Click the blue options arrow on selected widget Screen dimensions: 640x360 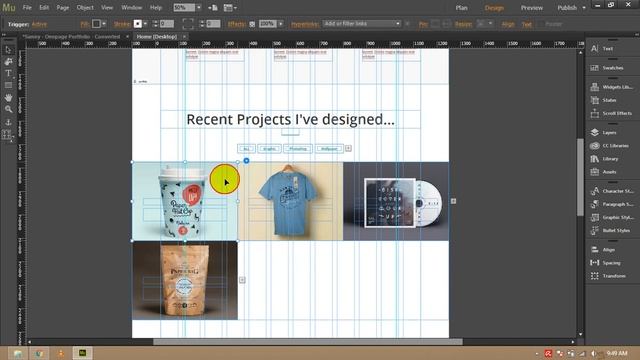click(246, 161)
